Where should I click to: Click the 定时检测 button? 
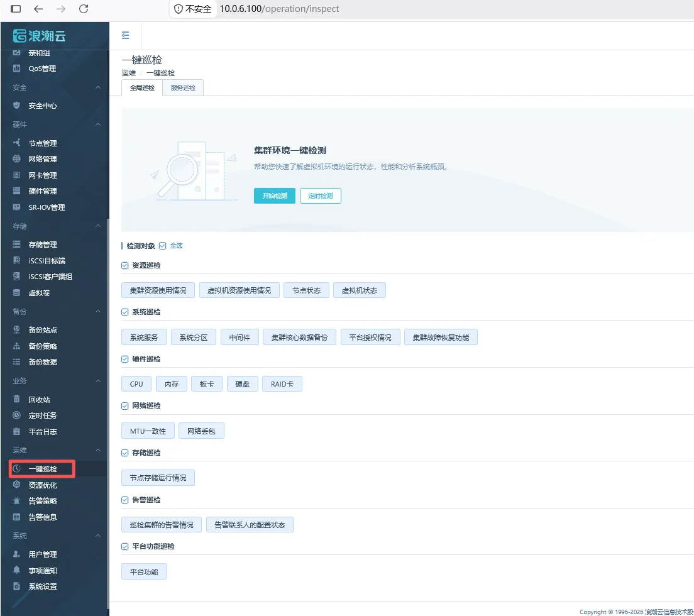click(321, 195)
